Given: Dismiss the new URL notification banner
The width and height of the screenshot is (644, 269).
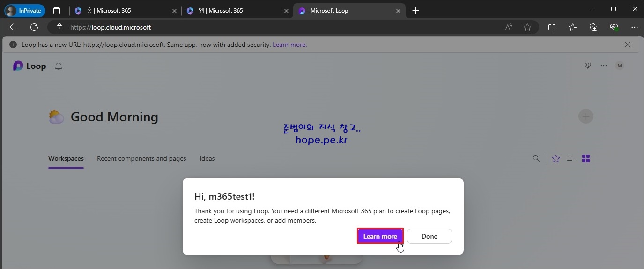Looking at the screenshot, I should point(628,45).
